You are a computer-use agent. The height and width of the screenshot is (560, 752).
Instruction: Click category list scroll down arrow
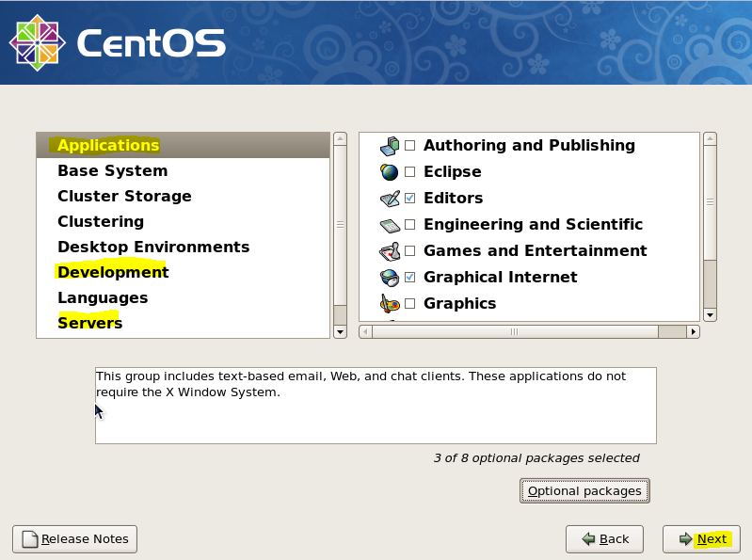pos(340,332)
